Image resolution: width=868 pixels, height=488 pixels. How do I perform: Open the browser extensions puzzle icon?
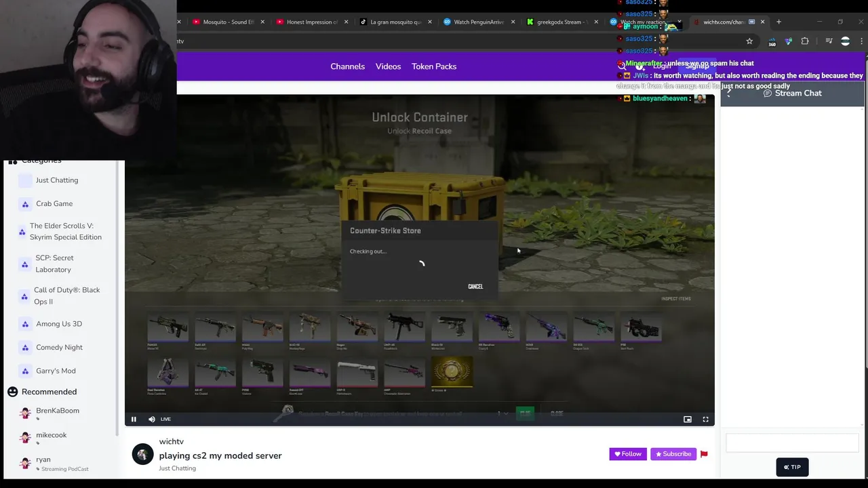click(805, 41)
